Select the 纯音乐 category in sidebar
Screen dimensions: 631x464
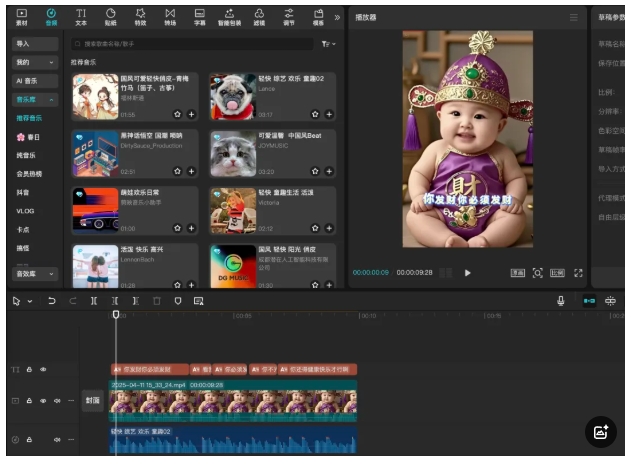pyautogui.click(x=26, y=155)
